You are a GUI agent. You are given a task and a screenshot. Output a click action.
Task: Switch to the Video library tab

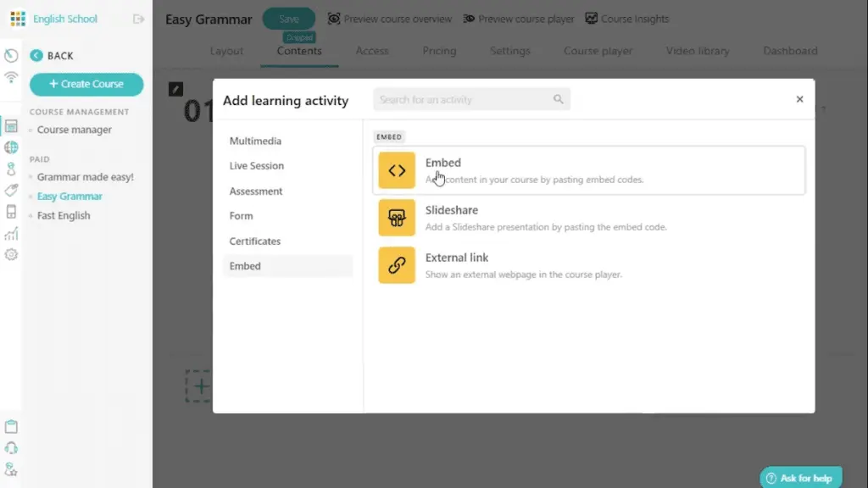[698, 51]
